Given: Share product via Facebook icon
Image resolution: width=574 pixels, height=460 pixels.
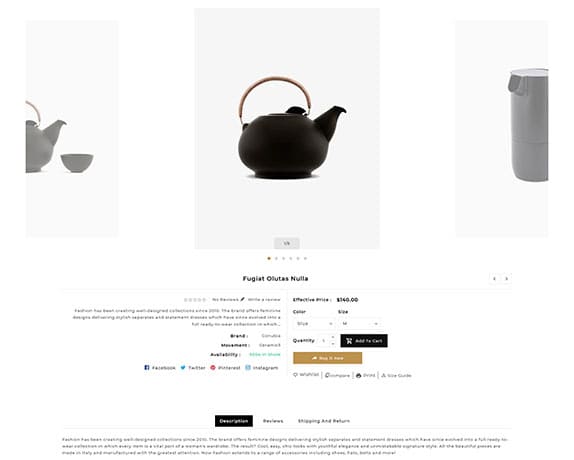Looking at the screenshot, I should (x=147, y=367).
